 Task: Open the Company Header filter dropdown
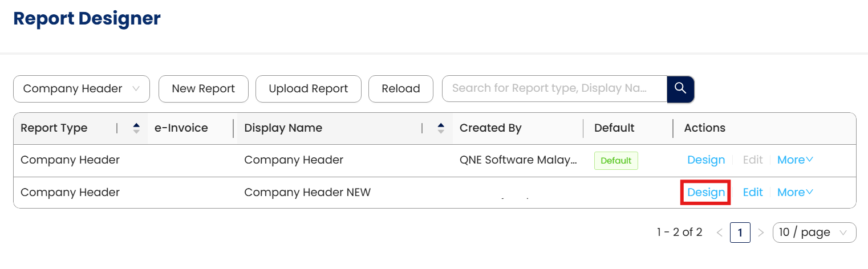(81, 89)
